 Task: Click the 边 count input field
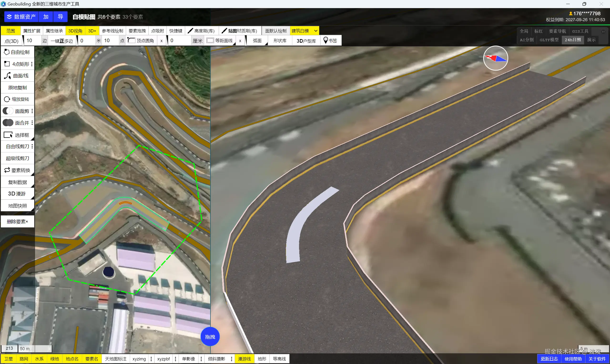pos(32,40)
